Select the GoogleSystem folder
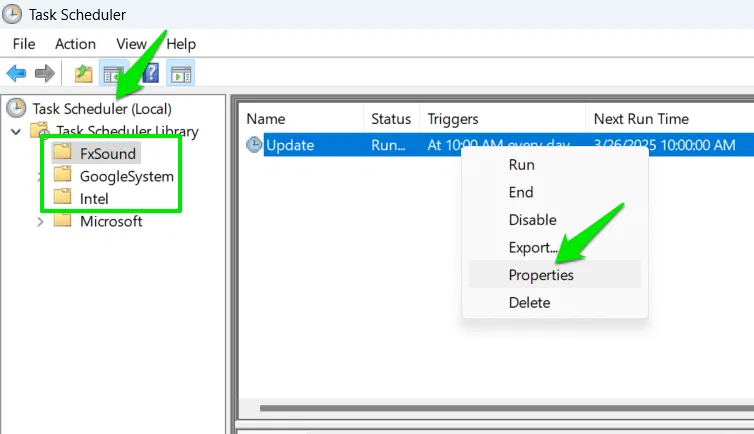 click(x=126, y=176)
